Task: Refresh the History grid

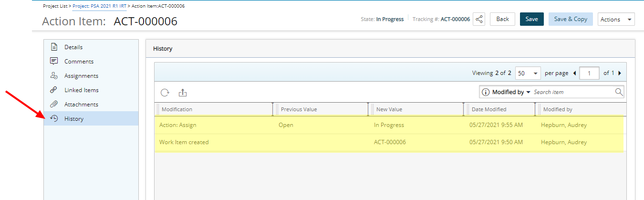Action: (x=165, y=92)
